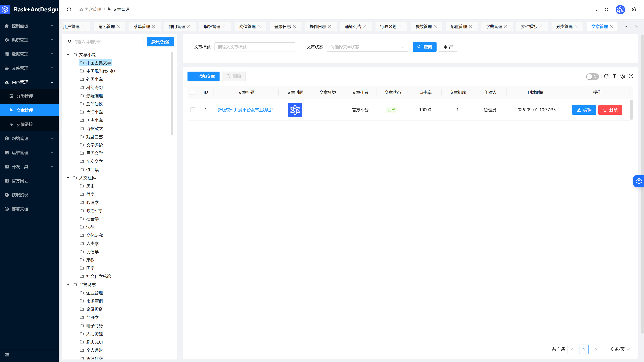
Task: Tick the checkbox for article row 1
Action: point(193,110)
